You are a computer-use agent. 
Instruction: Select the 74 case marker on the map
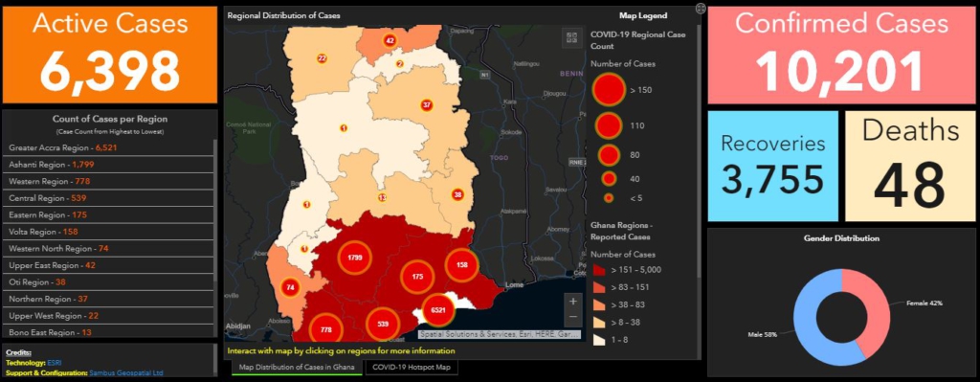pyautogui.click(x=290, y=287)
